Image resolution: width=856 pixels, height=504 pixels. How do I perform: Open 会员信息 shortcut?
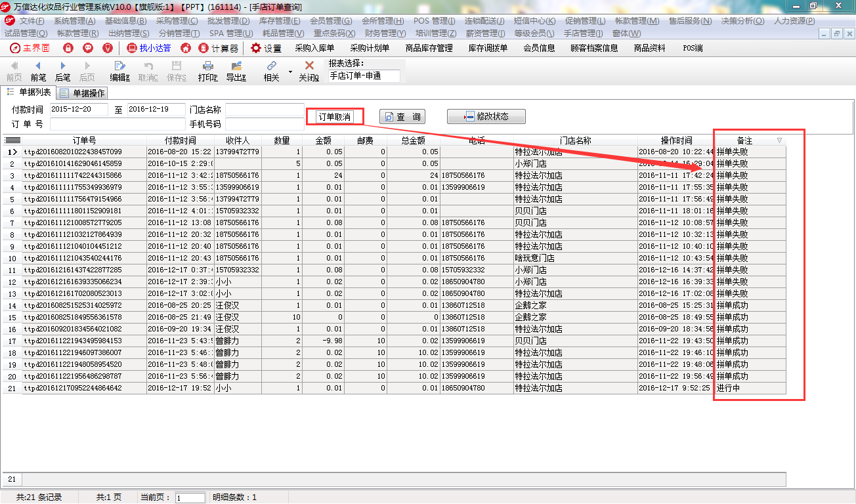pos(539,48)
